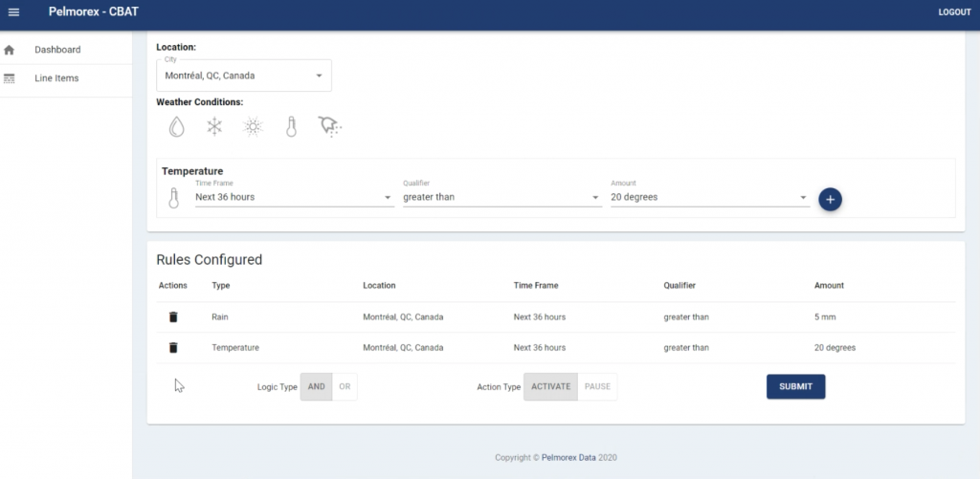Viewport: 980px width, 479px height.
Task: Click LOGOUT in the header
Action: pos(954,11)
